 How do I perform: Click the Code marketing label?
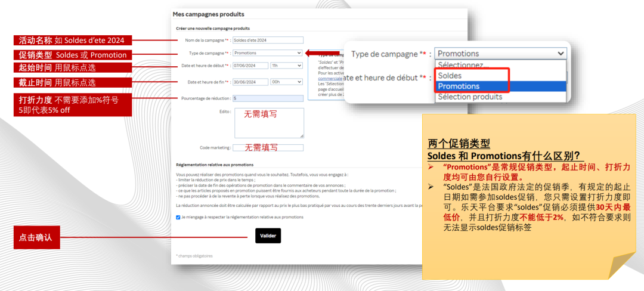(215, 147)
